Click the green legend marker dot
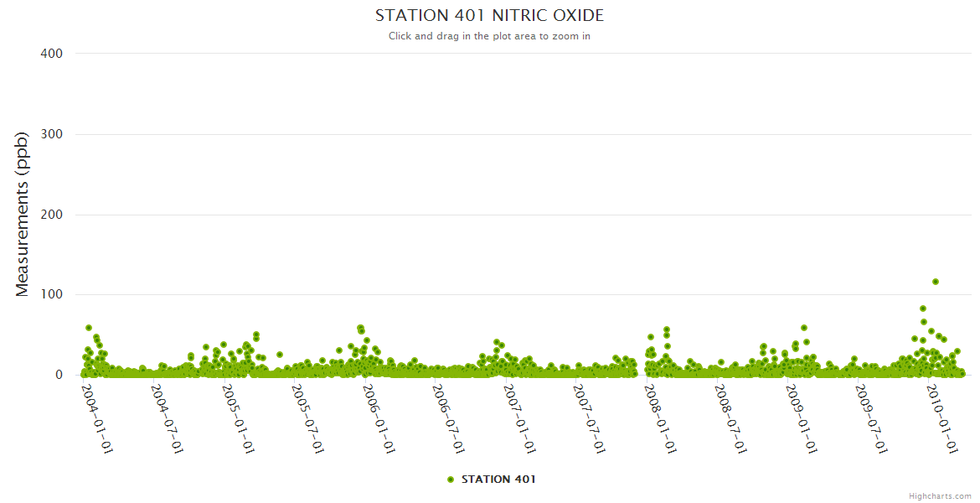Viewport: 980px width, 503px height. (x=451, y=480)
